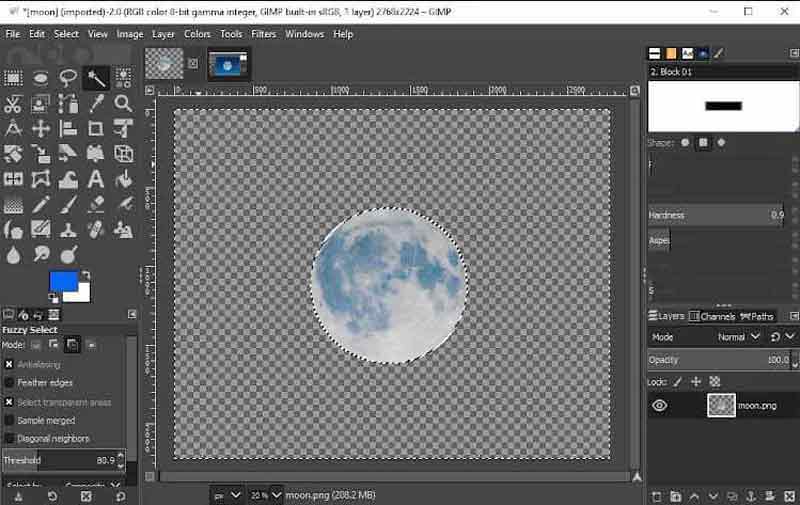800x505 pixels.
Task: Click the Threshold slider
Action: (x=60, y=461)
